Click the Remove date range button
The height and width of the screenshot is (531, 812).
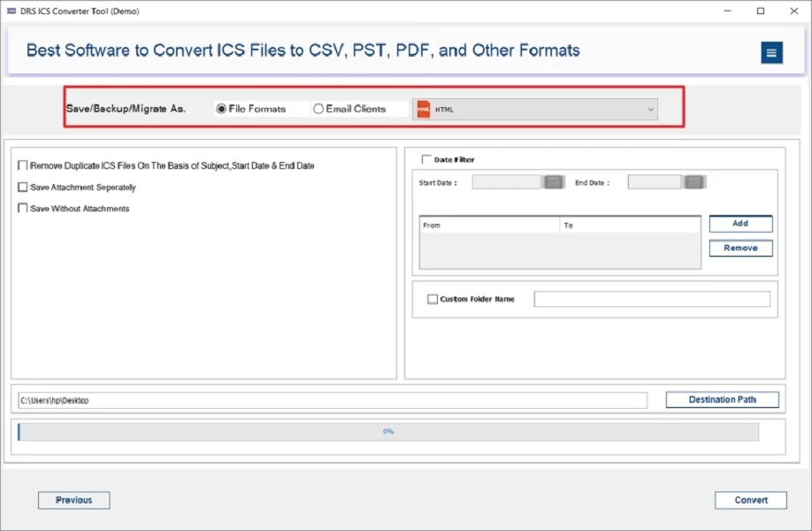pyautogui.click(x=740, y=248)
